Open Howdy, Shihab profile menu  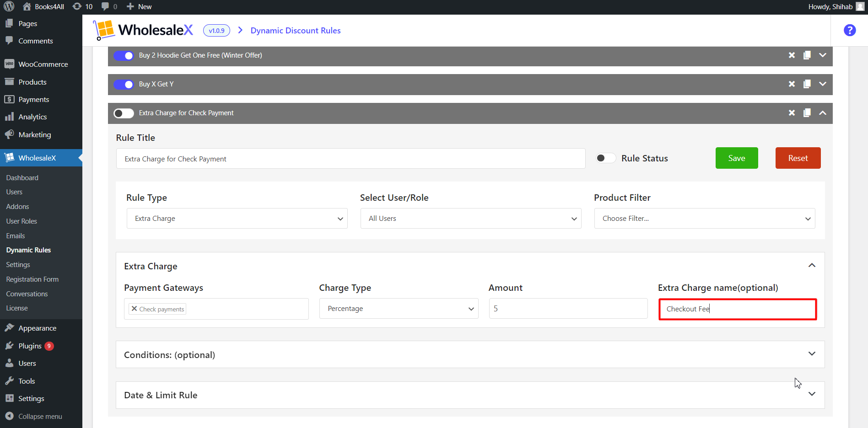(x=836, y=6)
